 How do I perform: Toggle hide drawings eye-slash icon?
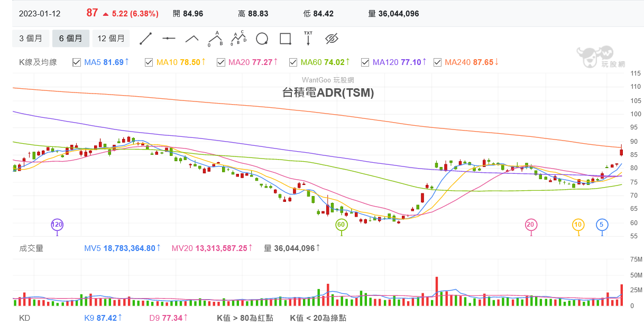[x=332, y=39]
